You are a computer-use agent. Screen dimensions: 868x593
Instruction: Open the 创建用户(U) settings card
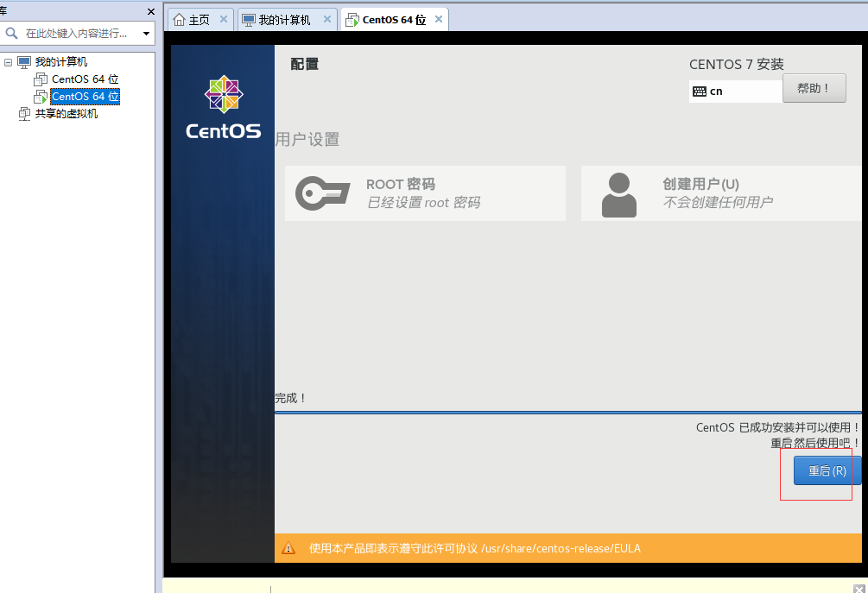pos(721,193)
